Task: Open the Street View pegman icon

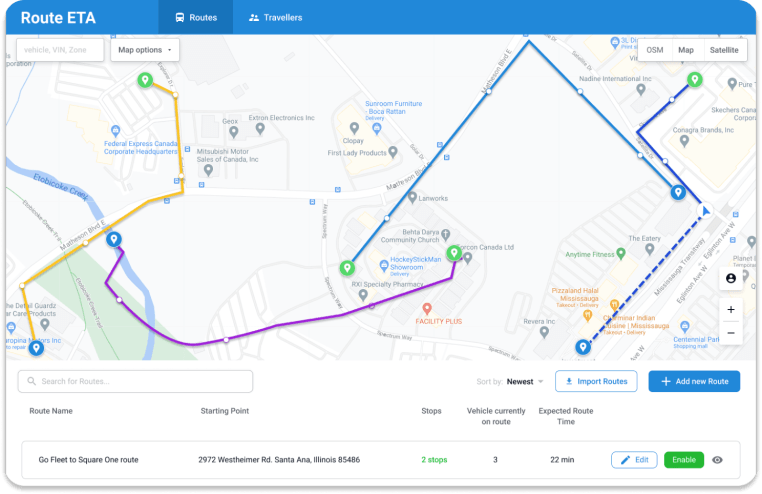Action: (731, 278)
